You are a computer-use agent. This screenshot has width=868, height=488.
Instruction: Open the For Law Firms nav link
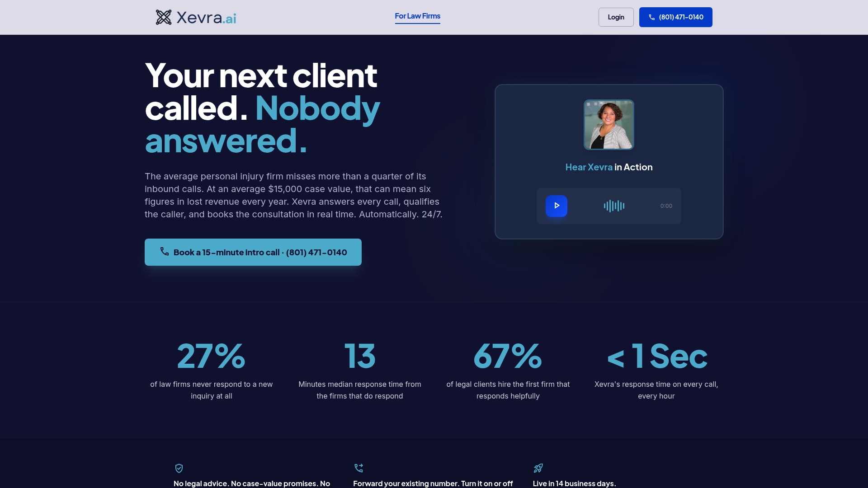(417, 16)
